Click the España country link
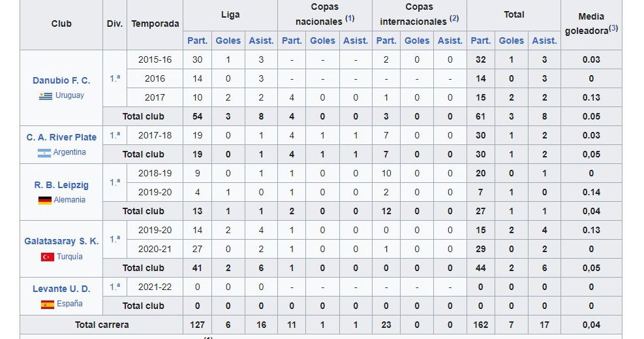The image size is (644, 339). [70, 304]
